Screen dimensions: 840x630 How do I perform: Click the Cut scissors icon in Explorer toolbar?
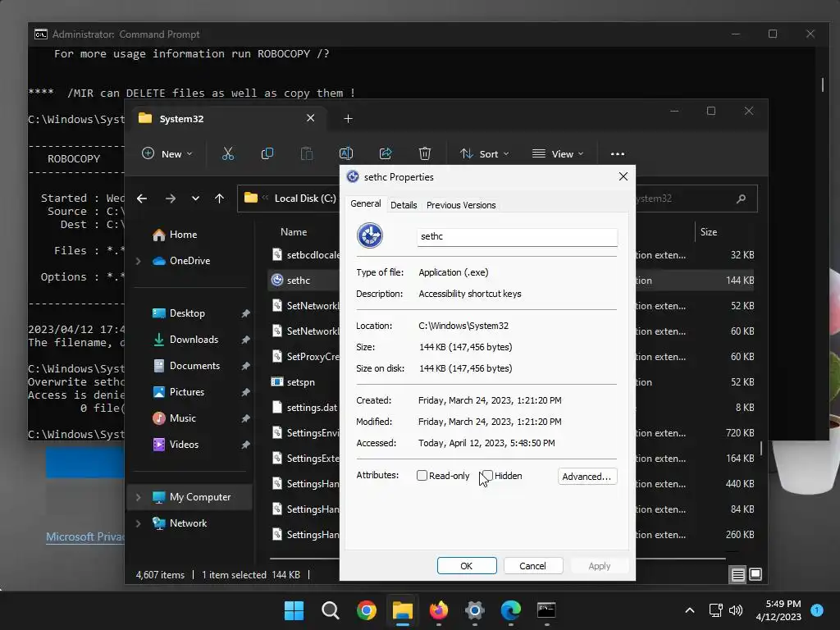(x=228, y=153)
